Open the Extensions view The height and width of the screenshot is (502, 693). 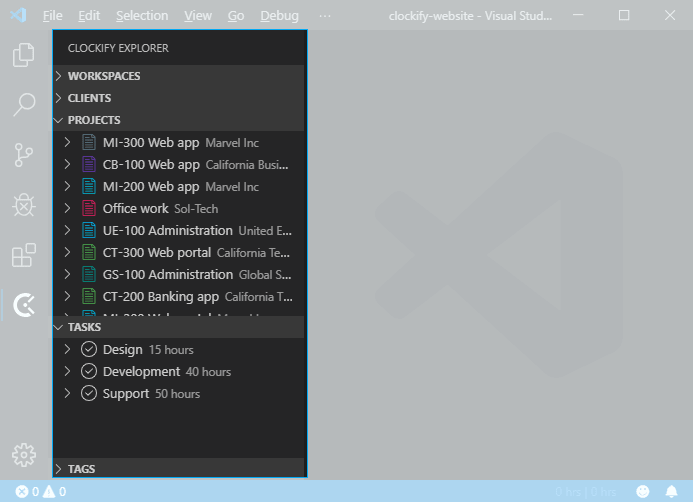click(x=24, y=255)
